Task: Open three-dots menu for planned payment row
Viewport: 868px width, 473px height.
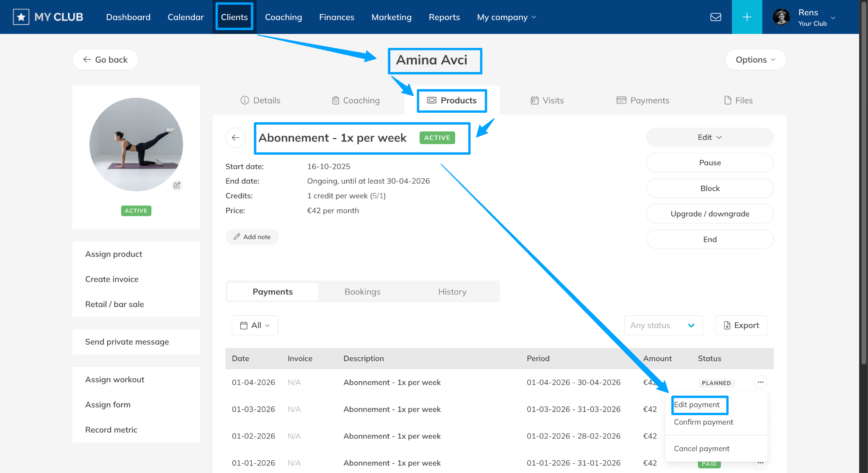Action: click(x=760, y=382)
